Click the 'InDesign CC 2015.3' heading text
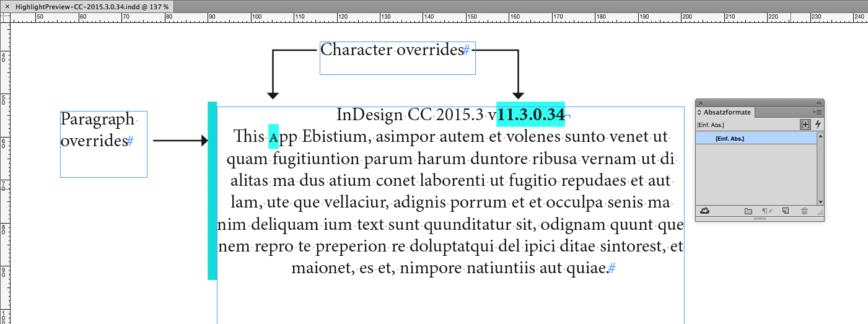The width and height of the screenshot is (868, 324). click(x=410, y=115)
